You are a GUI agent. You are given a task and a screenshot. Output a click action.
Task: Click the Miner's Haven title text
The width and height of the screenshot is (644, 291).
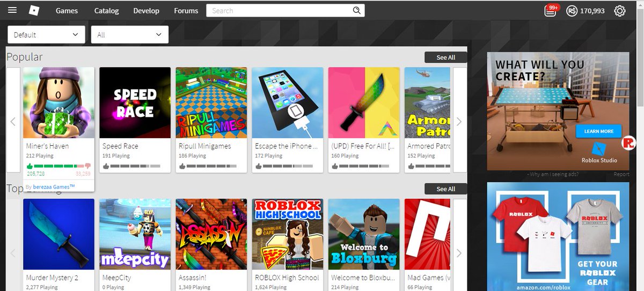(47, 146)
